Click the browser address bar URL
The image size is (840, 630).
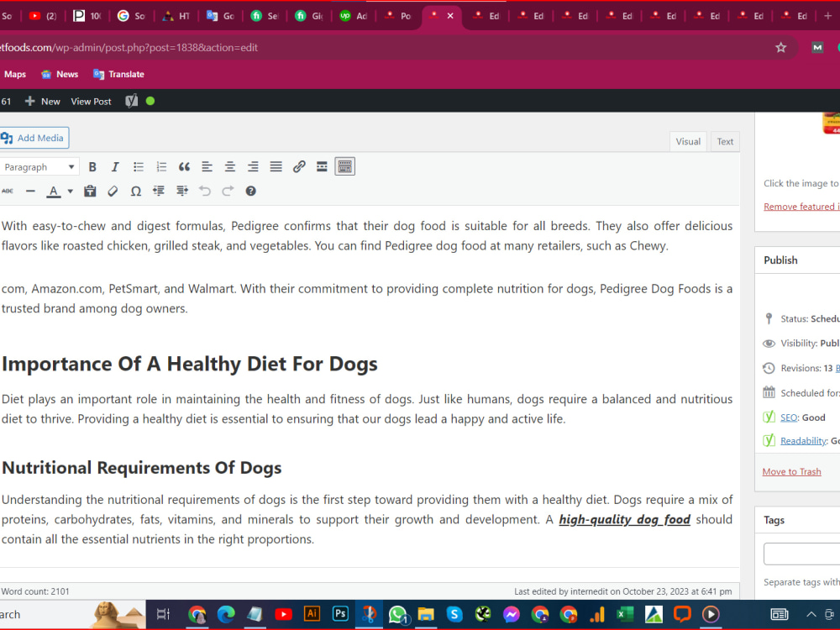point(129,48)
